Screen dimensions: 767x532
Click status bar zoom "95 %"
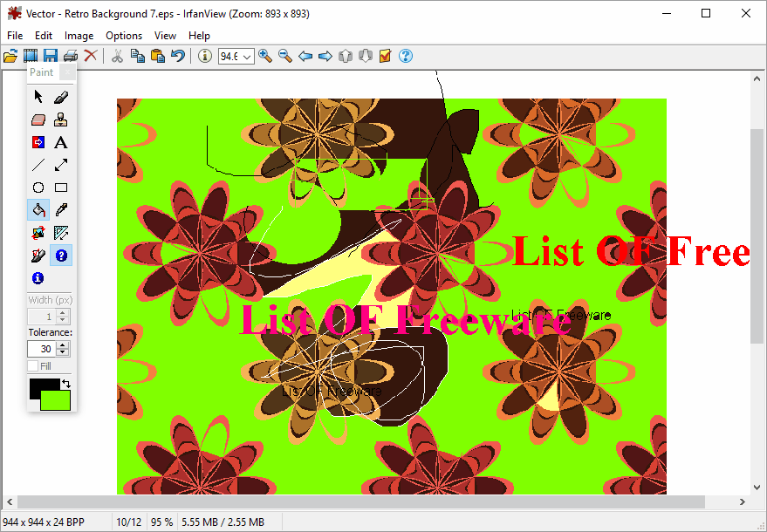tap(162, 522)
